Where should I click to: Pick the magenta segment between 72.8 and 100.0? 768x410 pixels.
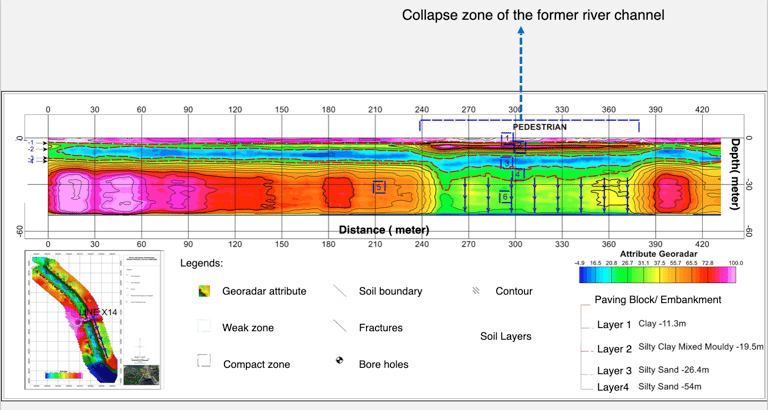coord(722,276)
